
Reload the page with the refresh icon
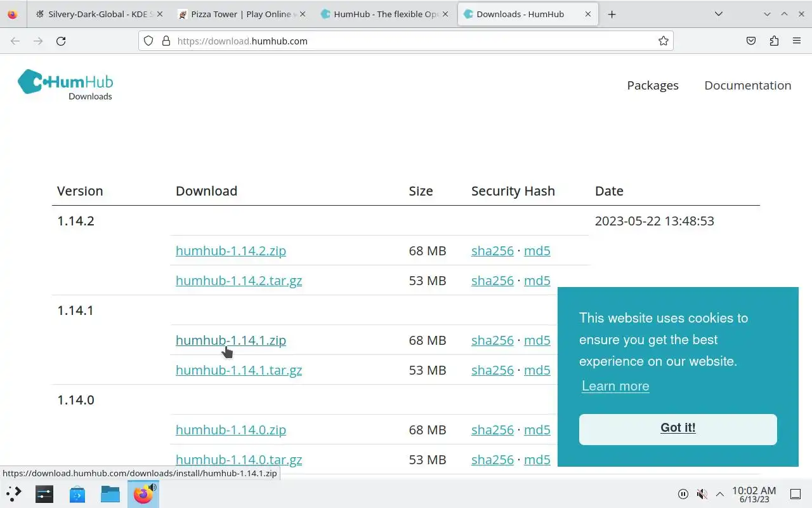click(61, 41)
